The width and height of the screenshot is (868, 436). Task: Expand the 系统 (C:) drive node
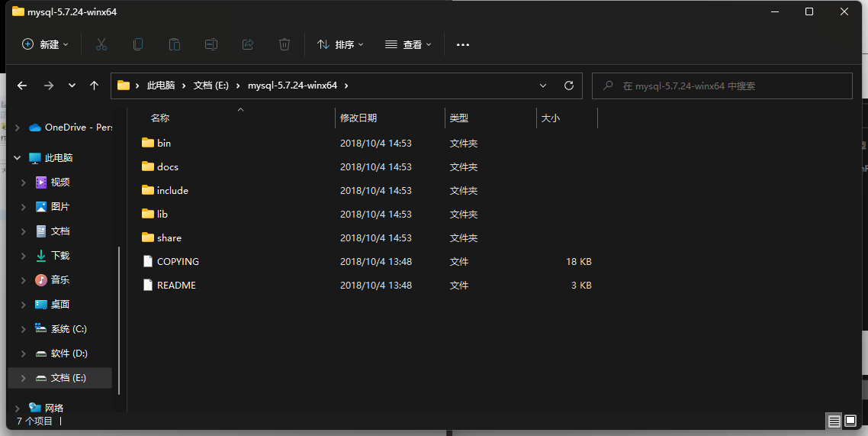[x=23, y=329]
